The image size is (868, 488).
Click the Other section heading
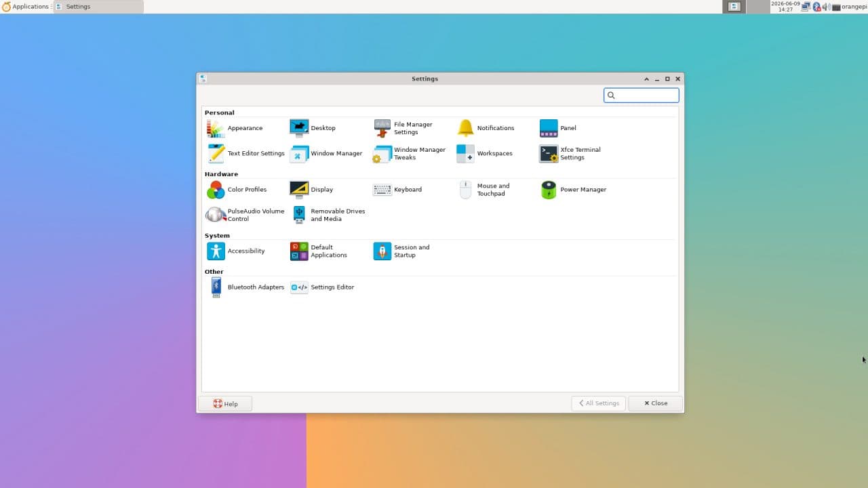pos(214,272)
